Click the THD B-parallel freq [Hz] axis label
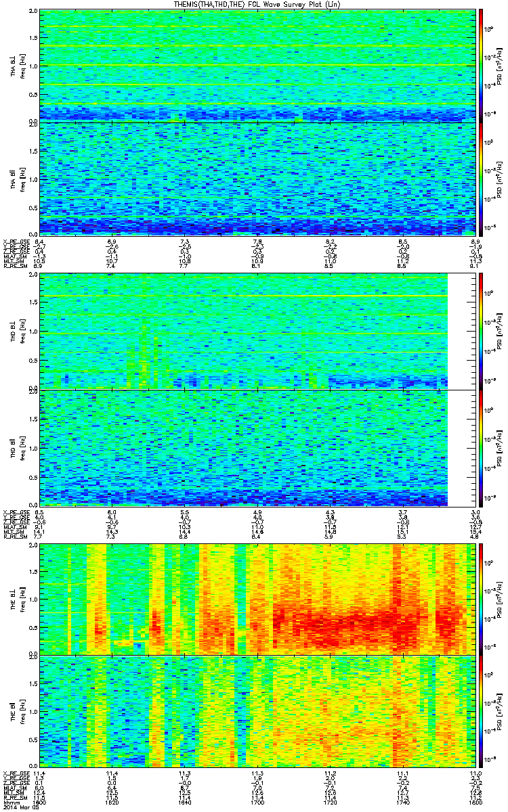The height and width of the screenshot is (812, 508). [x=22, y=447]
